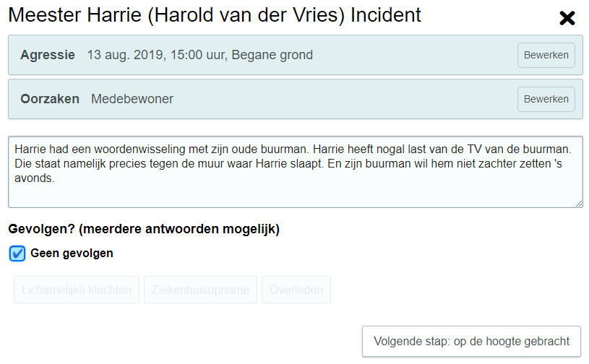The width and height of the screenshot is (589, 364).
Task: Select the Ziekenhuisopname option
Action: pyautogui.click(x=201, y=290)
